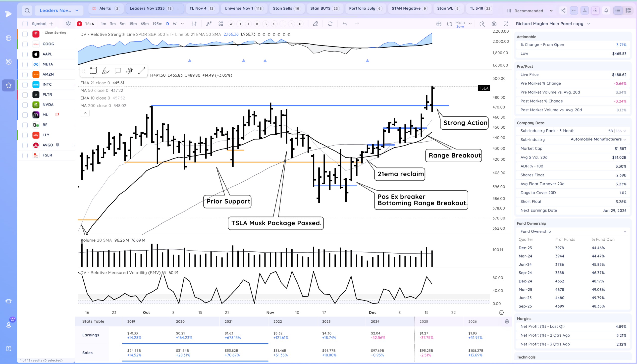The image size is (637, 364).
Task: Click the share icon in top bar
Action: tap(563, 10)
